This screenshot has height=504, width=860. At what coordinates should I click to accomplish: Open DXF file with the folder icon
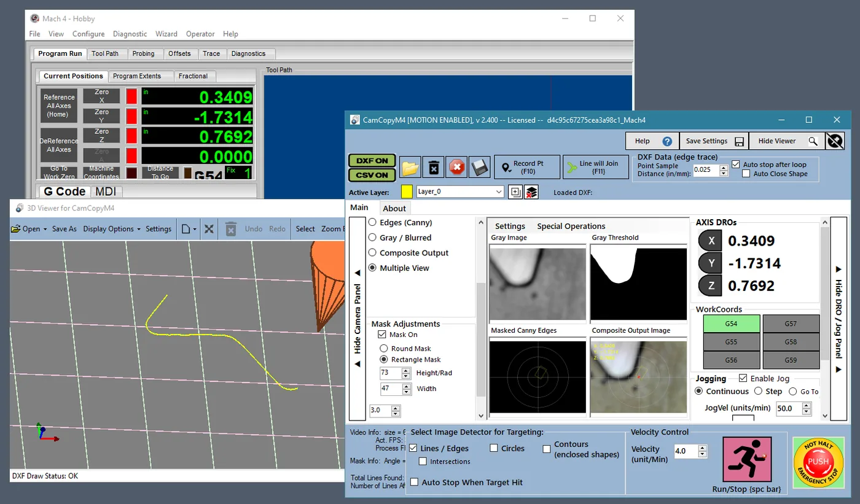(410, 167)
